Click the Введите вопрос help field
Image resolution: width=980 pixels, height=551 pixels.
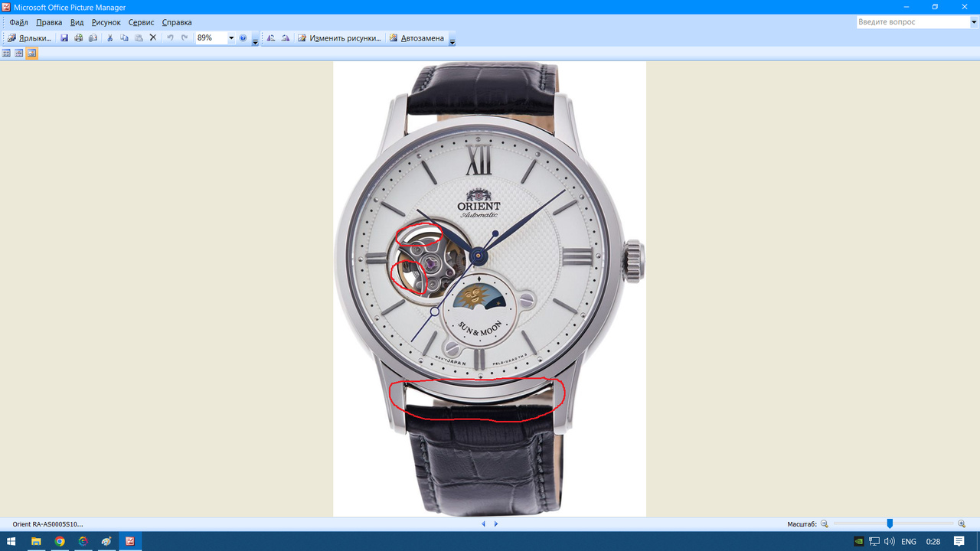[x=913, y=22]
